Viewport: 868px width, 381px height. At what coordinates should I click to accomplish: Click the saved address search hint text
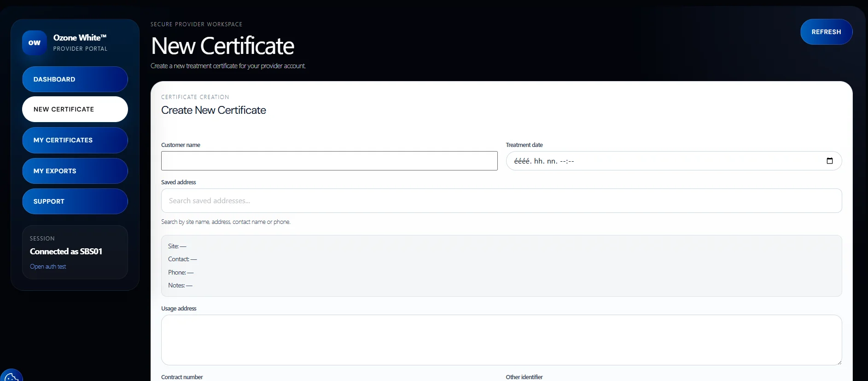[226, 222]
